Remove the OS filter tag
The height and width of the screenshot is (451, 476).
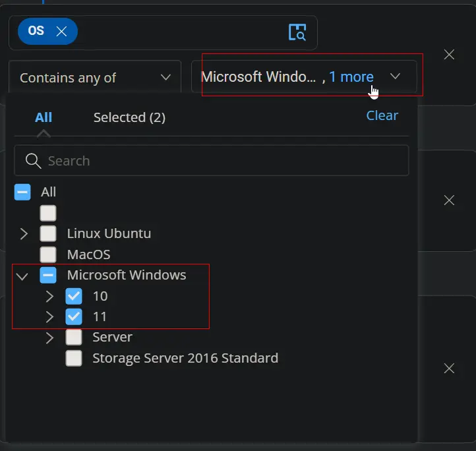(x=61, y=31)
